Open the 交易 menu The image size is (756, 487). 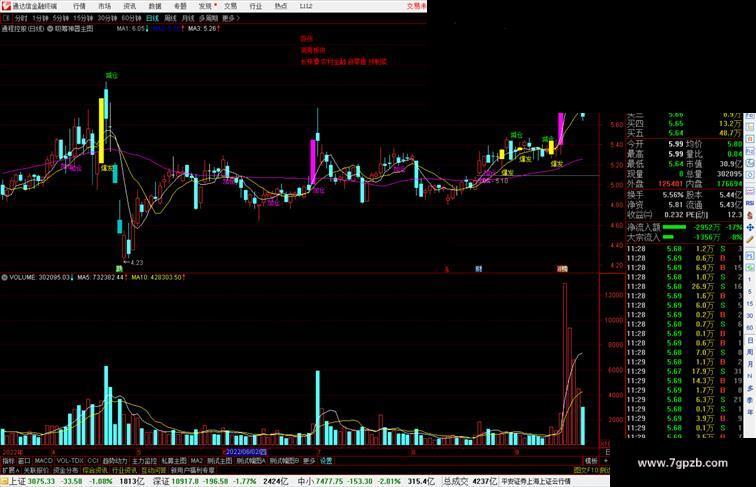click(230, 6)
